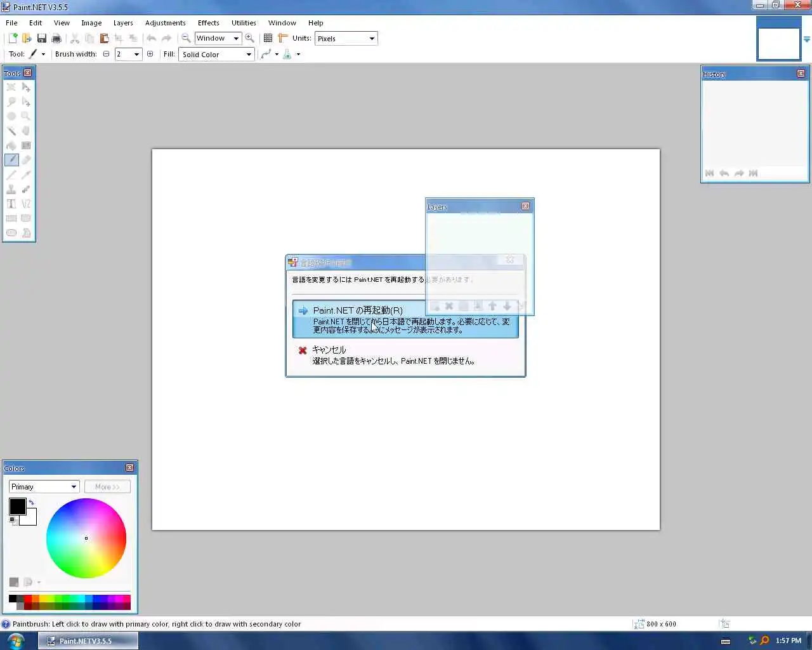Click the Windows Start button
812x650 pixels.
[x=16, y=640]
